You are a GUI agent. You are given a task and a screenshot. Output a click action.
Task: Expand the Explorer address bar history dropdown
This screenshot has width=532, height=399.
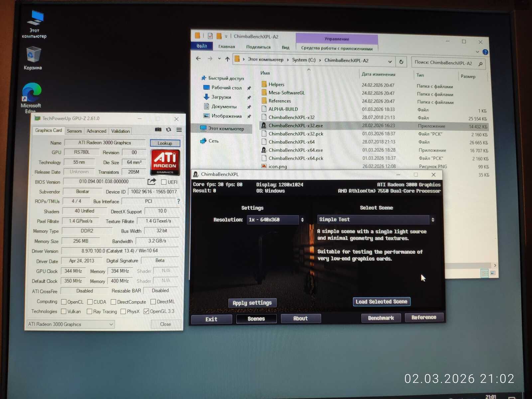point(390,62)
